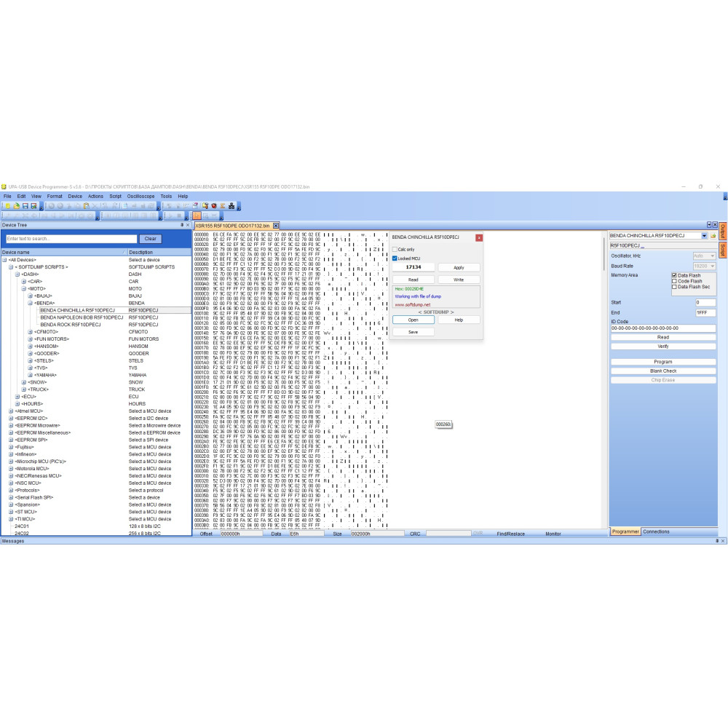Click the folder icon beside device combo box
Screen dimensions: 728x728
(x=713, y=236)
